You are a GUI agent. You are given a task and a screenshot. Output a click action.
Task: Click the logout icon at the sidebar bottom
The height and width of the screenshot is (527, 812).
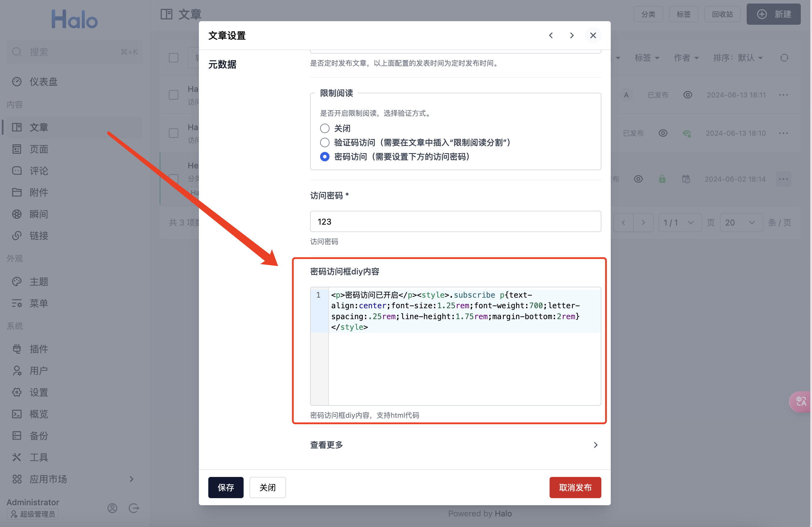click(134, 508)
